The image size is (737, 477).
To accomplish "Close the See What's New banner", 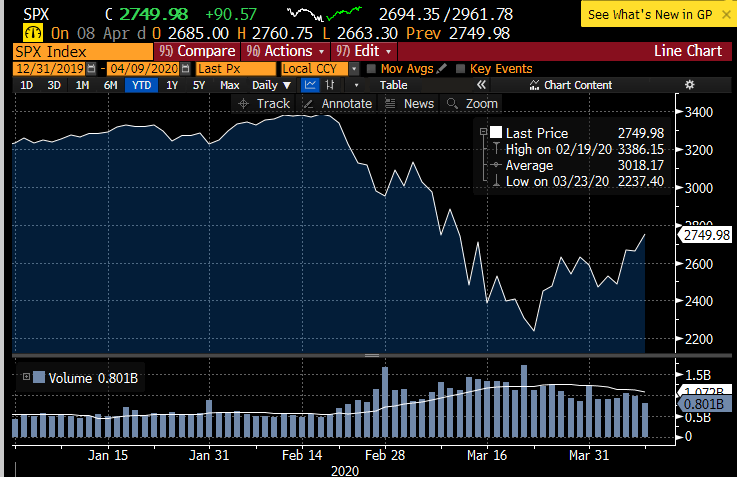I will click(726, 15).
